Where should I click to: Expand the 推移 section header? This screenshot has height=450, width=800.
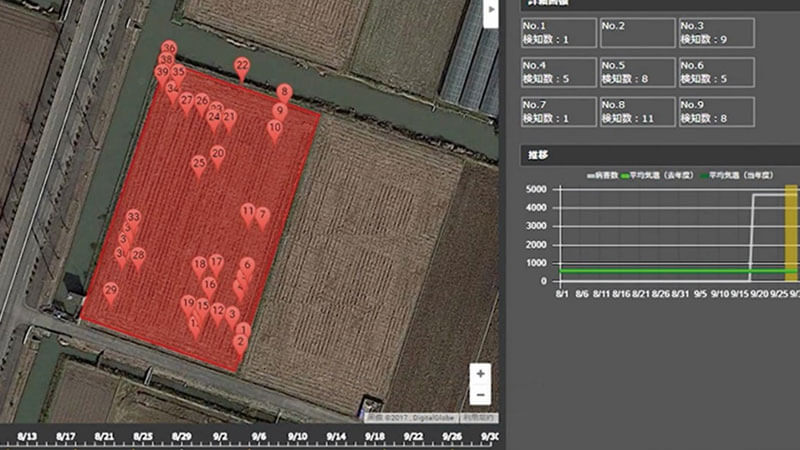coord(540,155)
